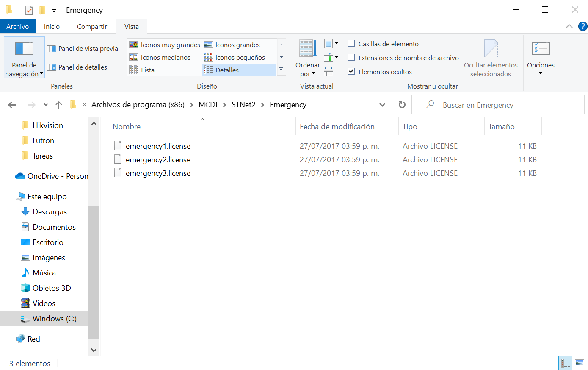Uncheck Elementos ocultos checkbox
This screenshot has height=370, width=588.
[351, 72]
